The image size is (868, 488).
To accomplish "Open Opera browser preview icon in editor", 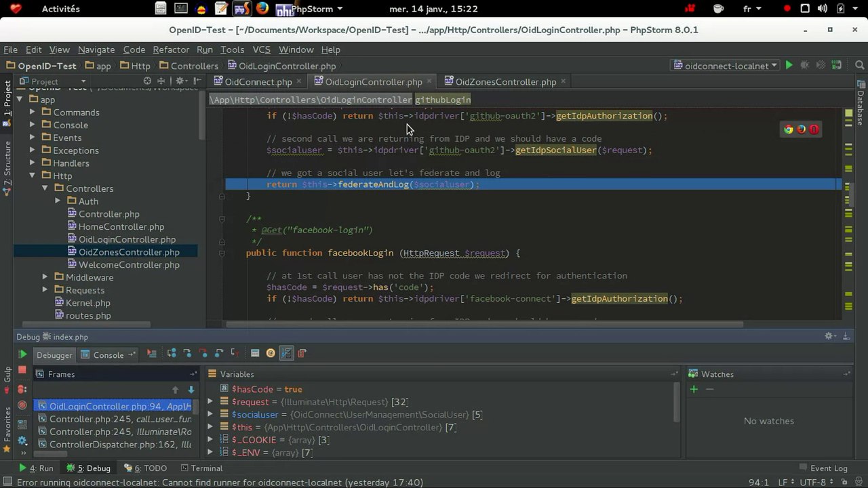I will click(814, 129).
